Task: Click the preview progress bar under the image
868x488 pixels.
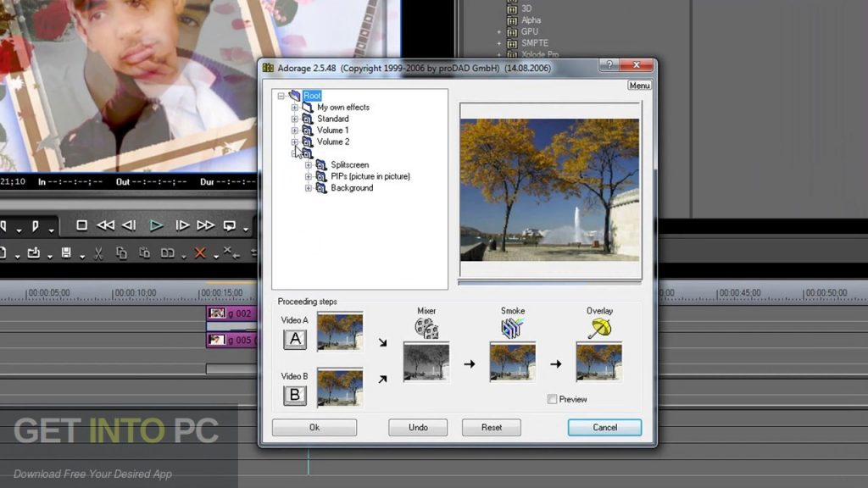Action: (549, 283)
